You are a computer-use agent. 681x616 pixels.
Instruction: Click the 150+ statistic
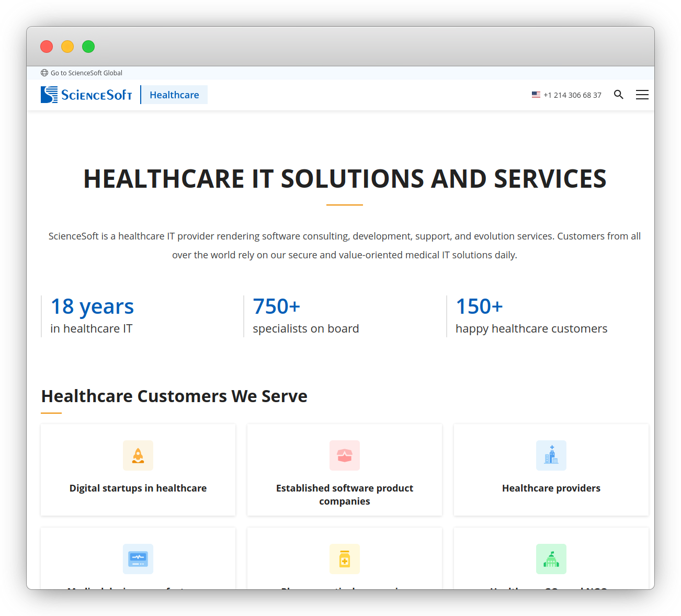point(479,306)
